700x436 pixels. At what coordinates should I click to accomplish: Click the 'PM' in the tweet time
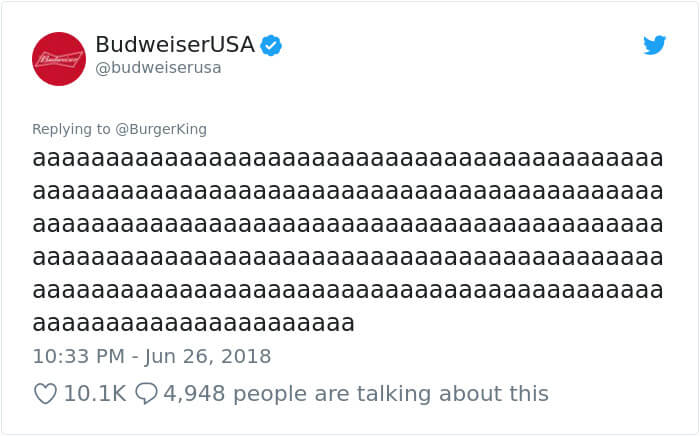click(110, 356)
